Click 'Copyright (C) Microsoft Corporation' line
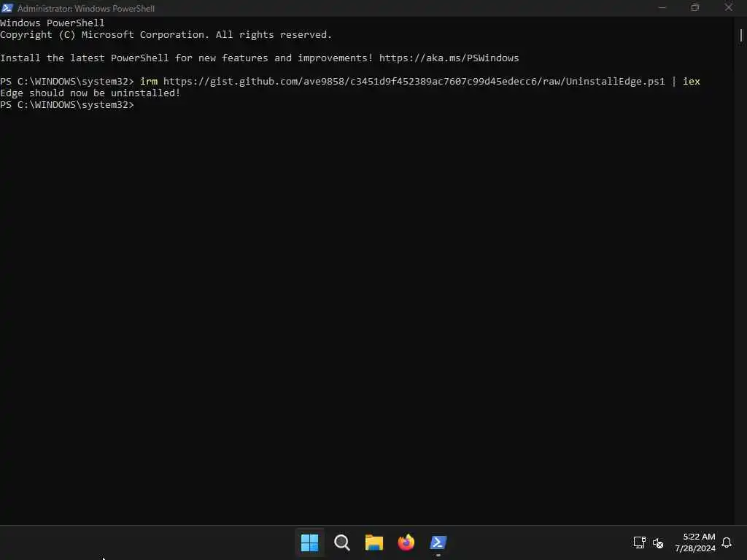The image size is (747, 560). click(166, 35)
